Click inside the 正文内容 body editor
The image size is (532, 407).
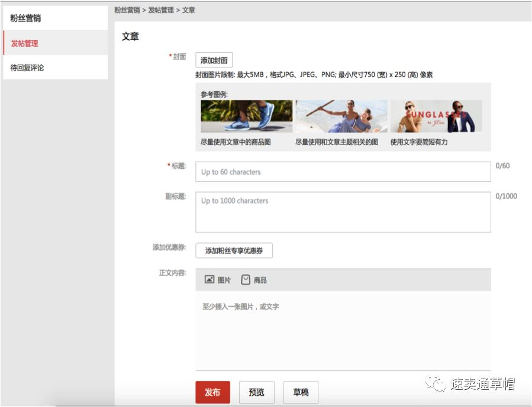343,330
